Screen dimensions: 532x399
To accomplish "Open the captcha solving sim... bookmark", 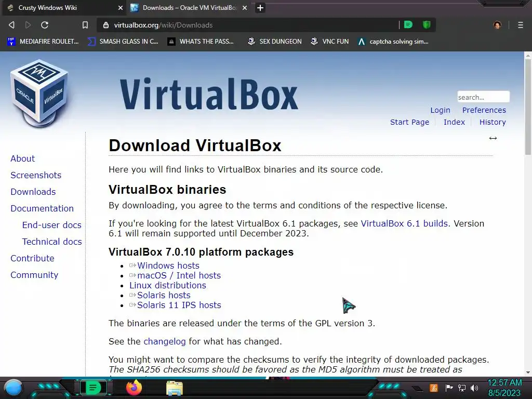I will point(393,42).
